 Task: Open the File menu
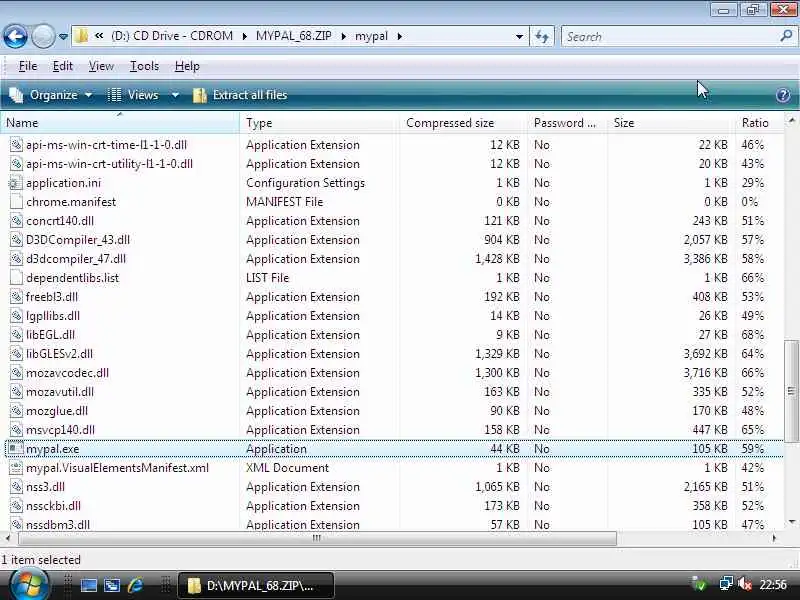tap(28, 66)
